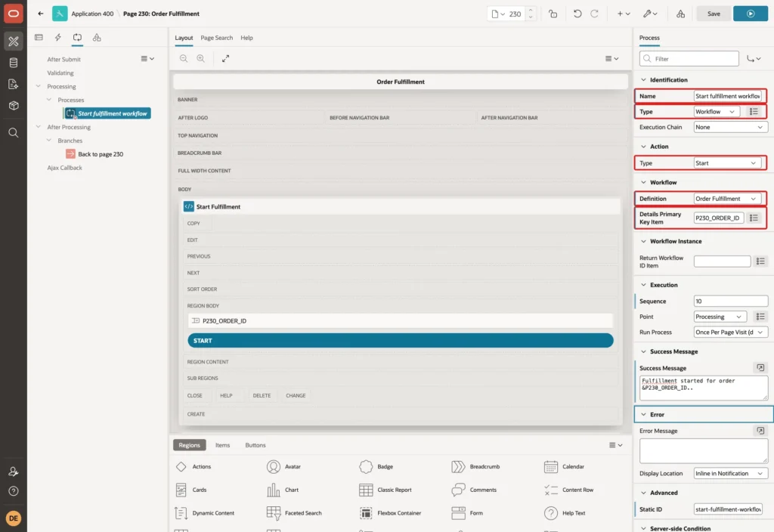
Task: Open Administration user-key icon
Action: [x=14, y=472]
